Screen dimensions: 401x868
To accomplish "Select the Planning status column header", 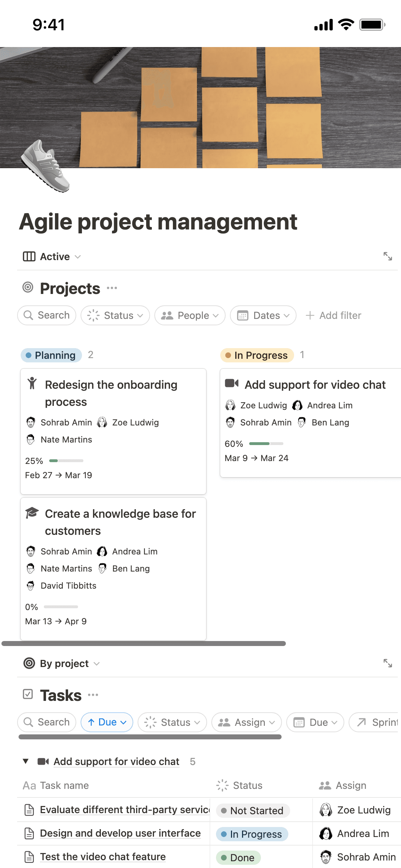I will pos(51,355).
